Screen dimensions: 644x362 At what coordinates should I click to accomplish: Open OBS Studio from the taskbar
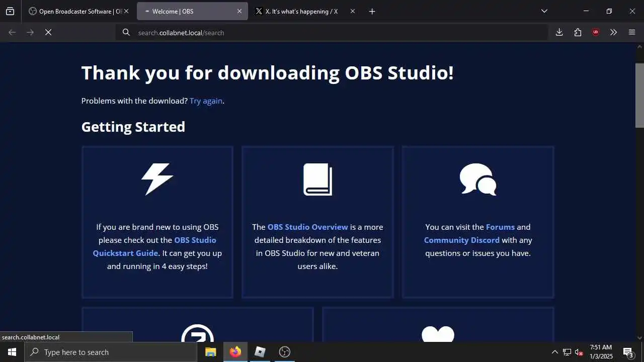pos(285,352)
